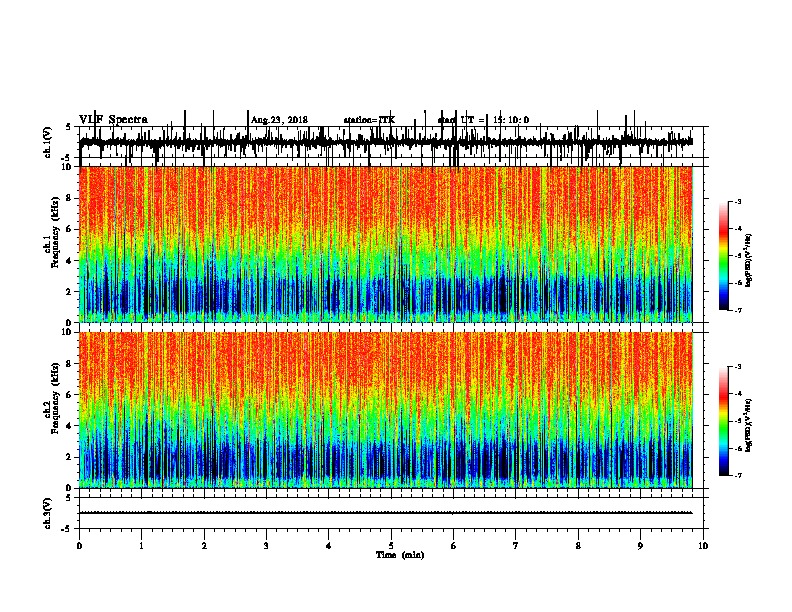The width and height of the screenshot is (792, 612).
Task: Click the "station=ITK" header label
Action: tap(369, 120)
